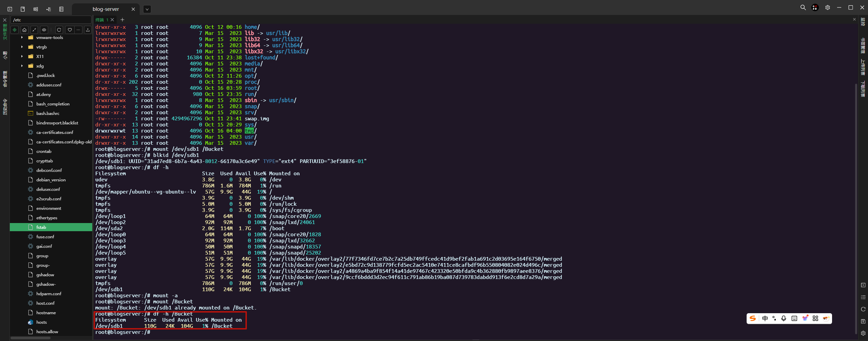Screen dimensions: 868x341
Task: Toggle hidden files with the eye icon
Action: [44, 30]
